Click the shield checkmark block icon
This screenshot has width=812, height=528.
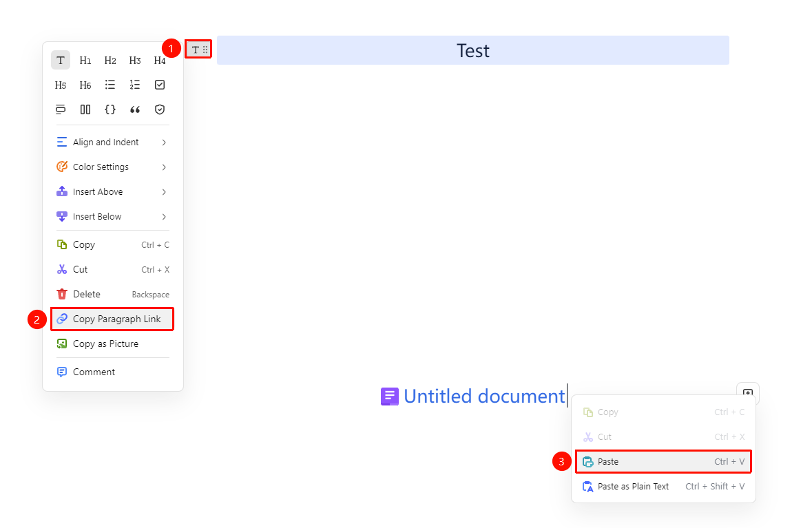coord(160,109)
